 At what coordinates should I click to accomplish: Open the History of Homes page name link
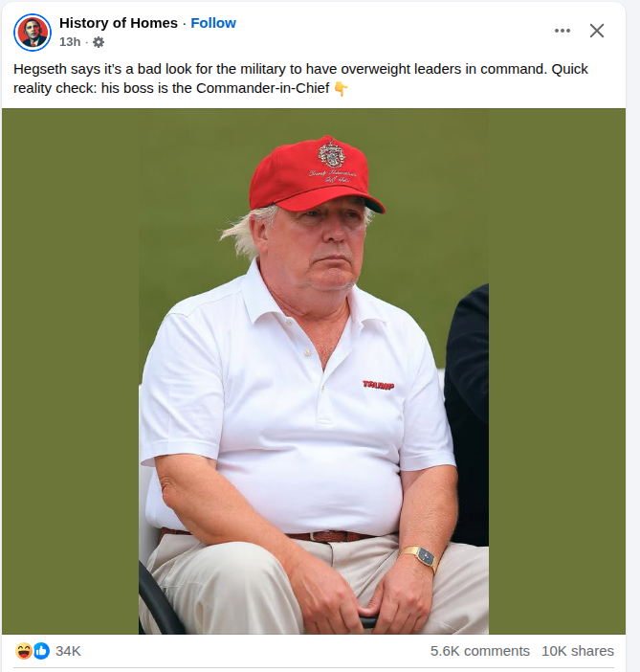point(119,23)
